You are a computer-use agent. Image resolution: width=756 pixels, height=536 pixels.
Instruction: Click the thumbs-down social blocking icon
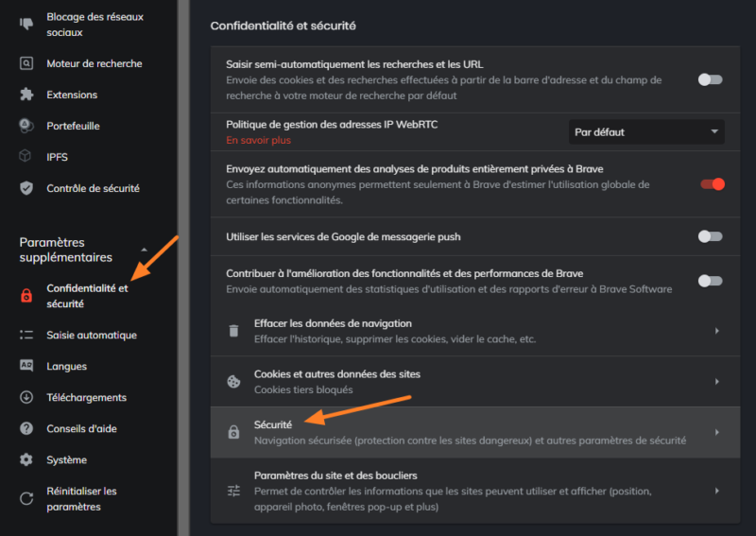(x=26, y=24)
